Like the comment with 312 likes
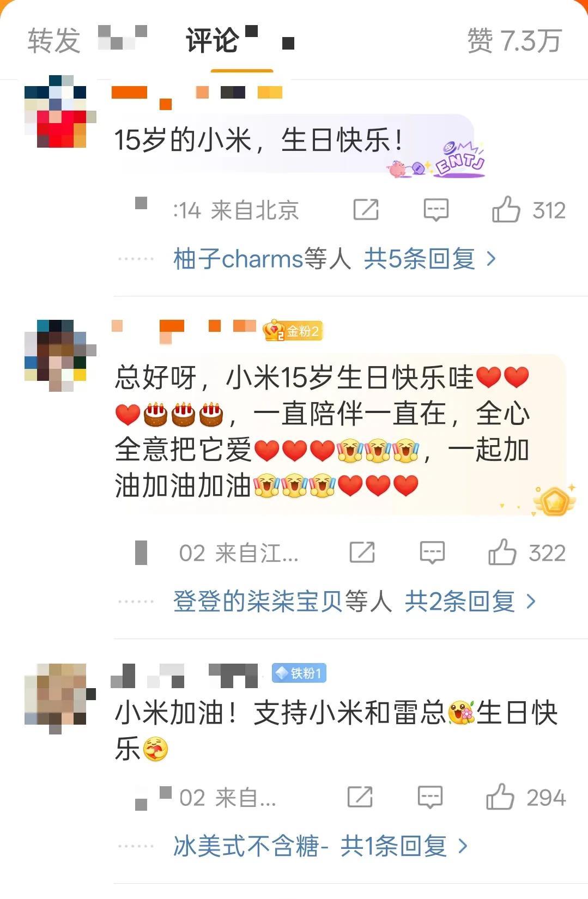 [506, 209]
